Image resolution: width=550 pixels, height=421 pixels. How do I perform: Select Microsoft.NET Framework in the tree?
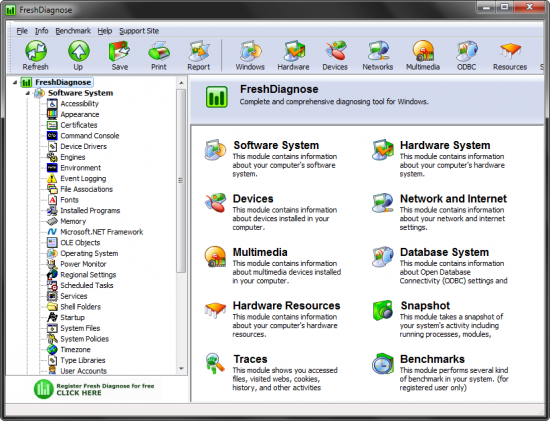102,232
